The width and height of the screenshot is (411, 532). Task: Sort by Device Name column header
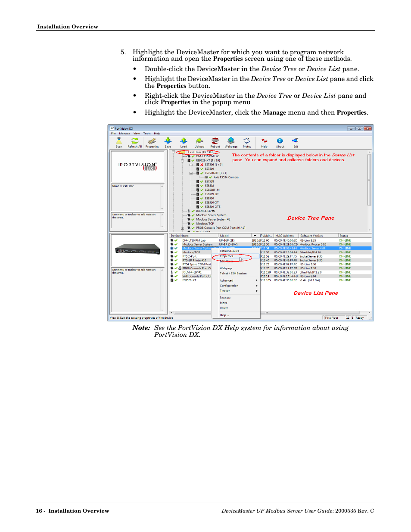tap(194, 236)
